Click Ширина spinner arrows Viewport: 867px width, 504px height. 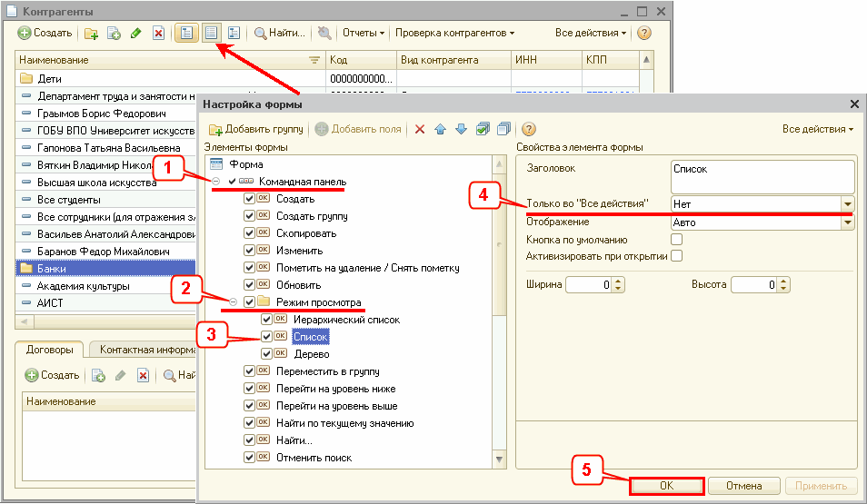pyautogui.click(x=619, y=284)
